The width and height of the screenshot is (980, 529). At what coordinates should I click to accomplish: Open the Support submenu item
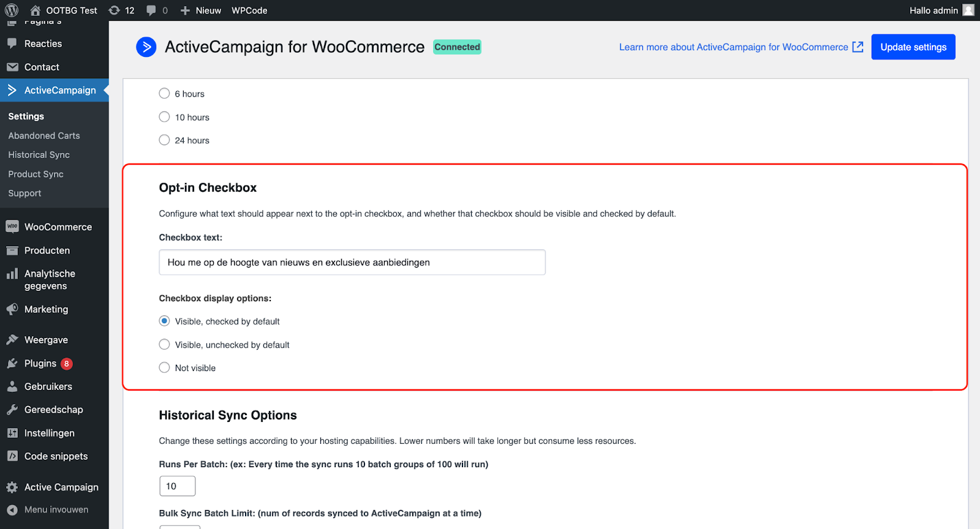tap(25, 193)
